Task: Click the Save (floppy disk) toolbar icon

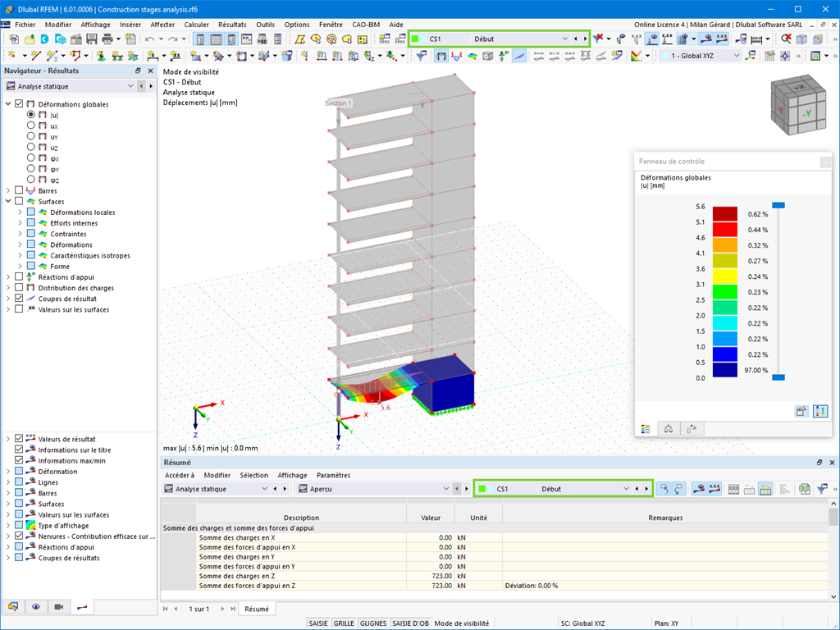Action: [92, 39]
